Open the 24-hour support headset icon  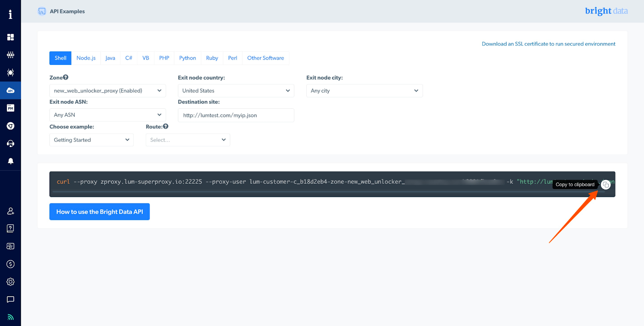[x=10, y=143]
